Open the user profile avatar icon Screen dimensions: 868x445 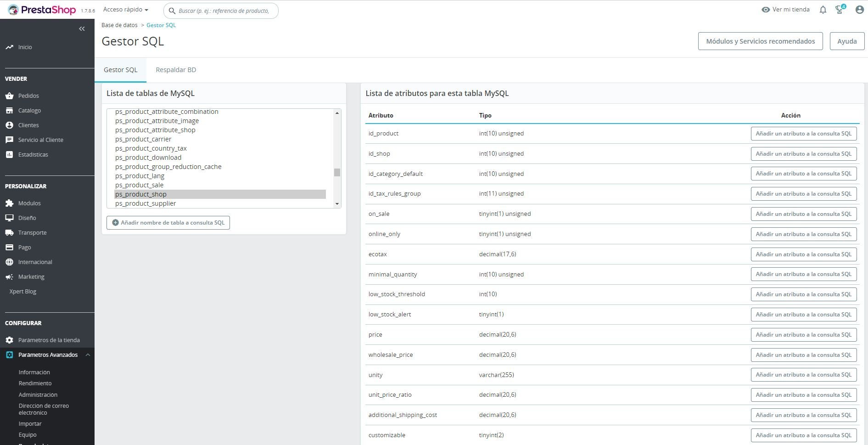click(859, 10)
